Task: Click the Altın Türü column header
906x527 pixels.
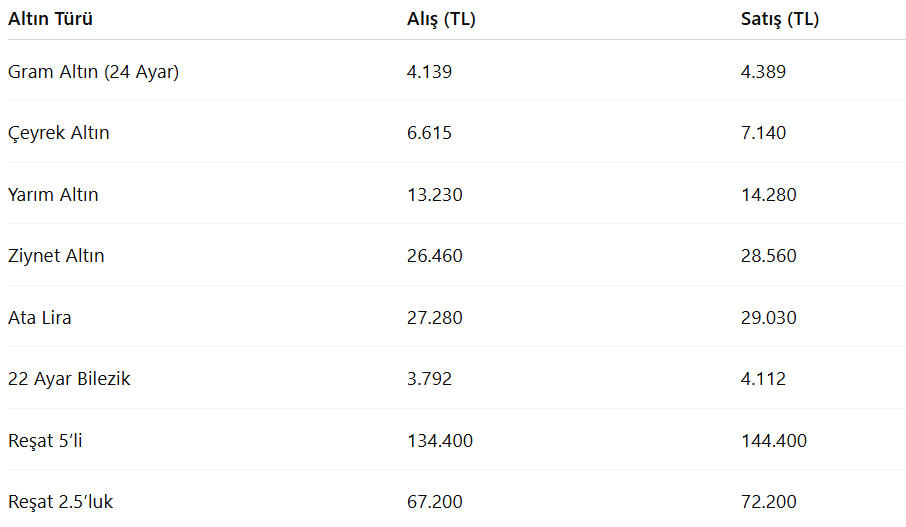Action: 50,19
